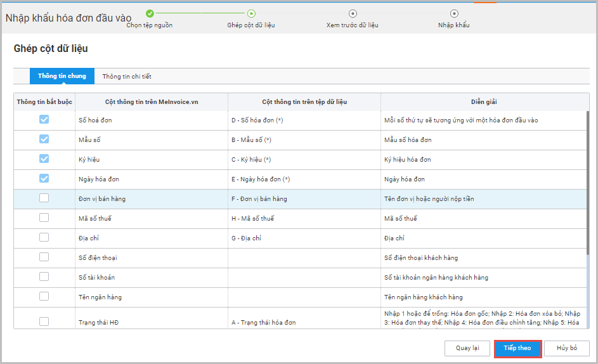The width and height of the screenshot is (598, 364).
Task: Click the Tiếp theo button
Action: tap(517, 348)
